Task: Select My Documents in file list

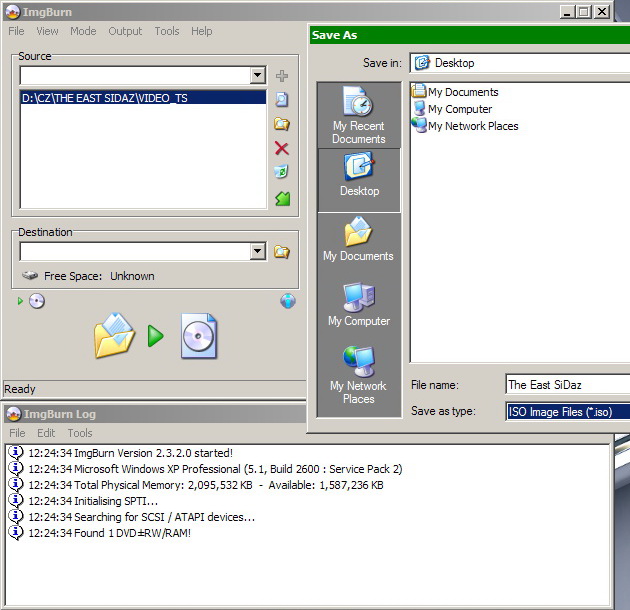Action: point(455,92)
